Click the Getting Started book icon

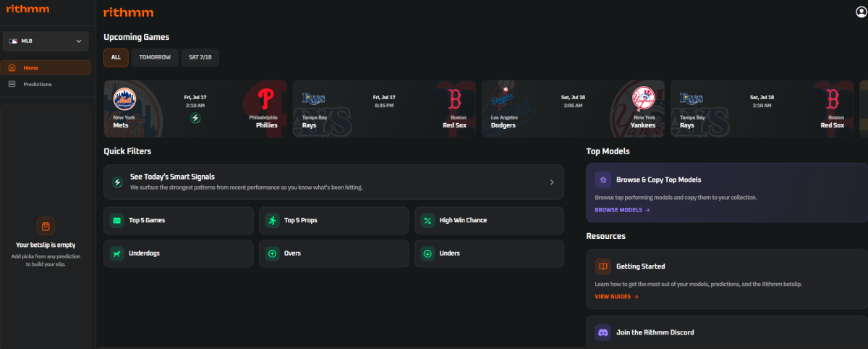tap(603, 266)
